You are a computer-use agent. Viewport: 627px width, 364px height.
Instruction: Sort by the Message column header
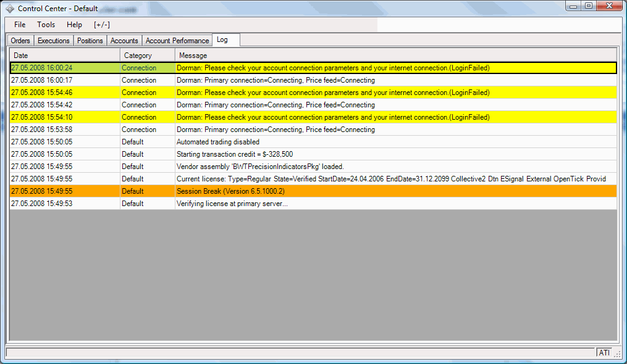[396, 55]
